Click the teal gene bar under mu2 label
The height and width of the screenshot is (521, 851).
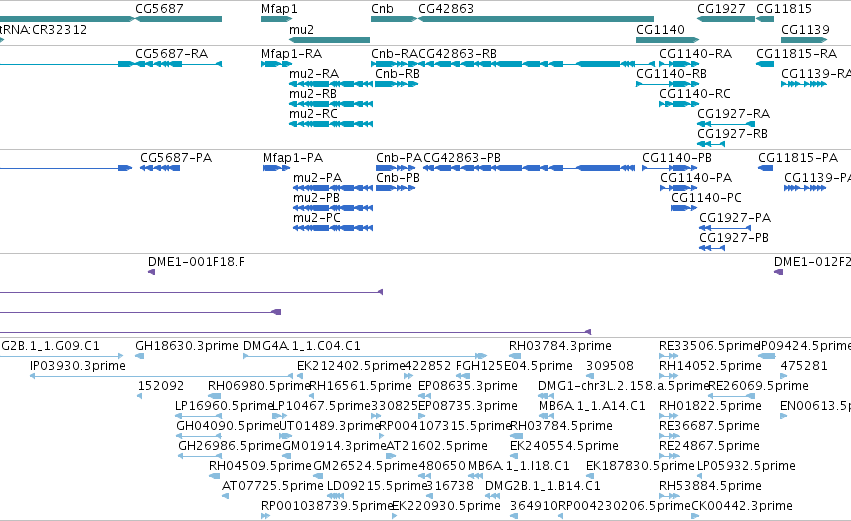pyautogui.click(x=329, y=40)
